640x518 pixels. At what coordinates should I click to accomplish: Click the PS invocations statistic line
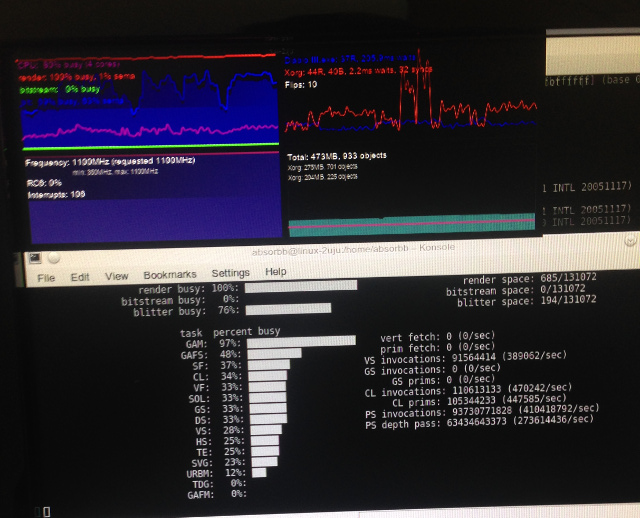click(482, 408)
